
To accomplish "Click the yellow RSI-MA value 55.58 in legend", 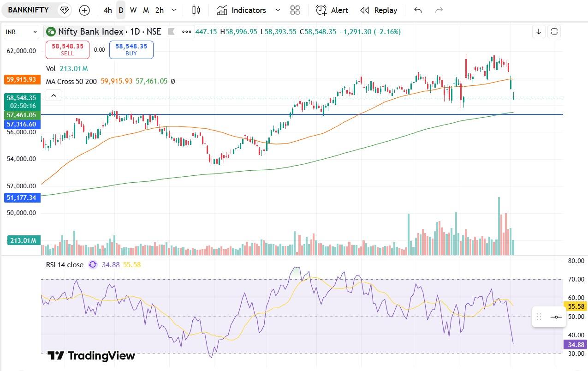I will coord(132,264).
